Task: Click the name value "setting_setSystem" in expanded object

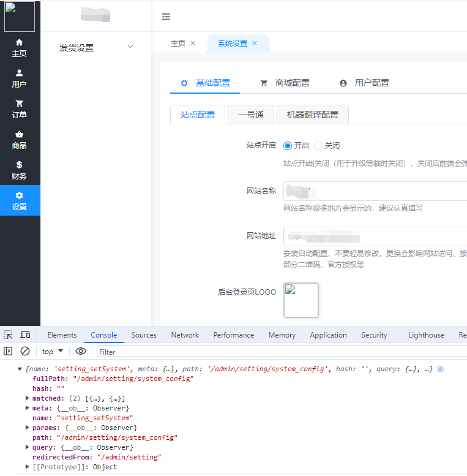Action: [95, 418]
